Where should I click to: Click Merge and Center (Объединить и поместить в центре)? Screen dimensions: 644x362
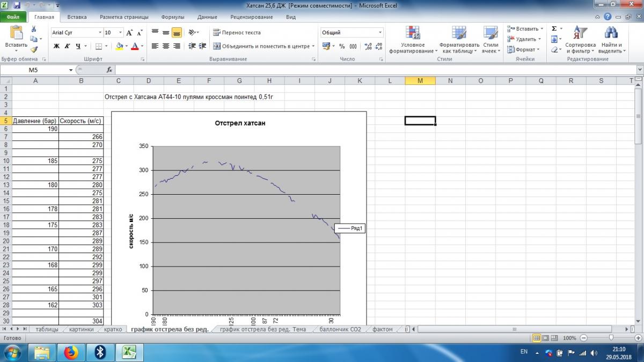tap(261, 47)
